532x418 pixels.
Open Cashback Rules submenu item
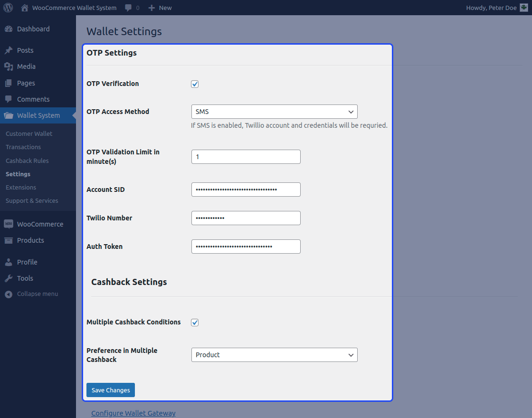coord(27,161)
